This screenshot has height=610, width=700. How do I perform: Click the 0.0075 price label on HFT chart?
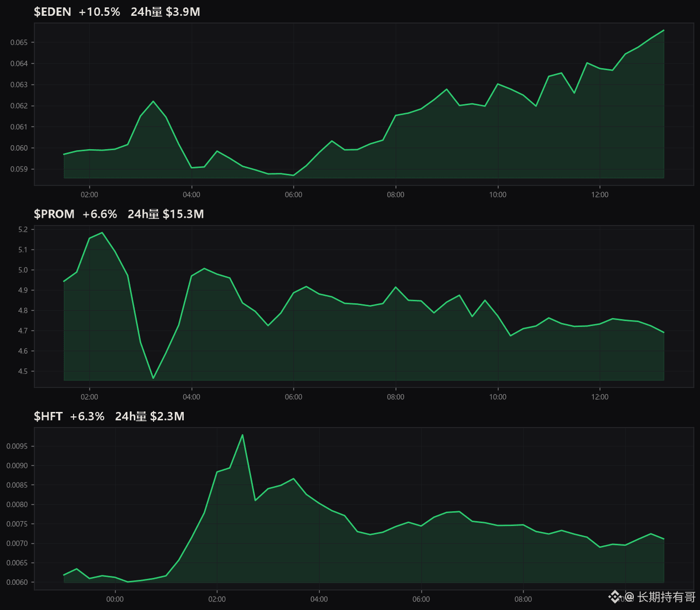pos(17,524)
